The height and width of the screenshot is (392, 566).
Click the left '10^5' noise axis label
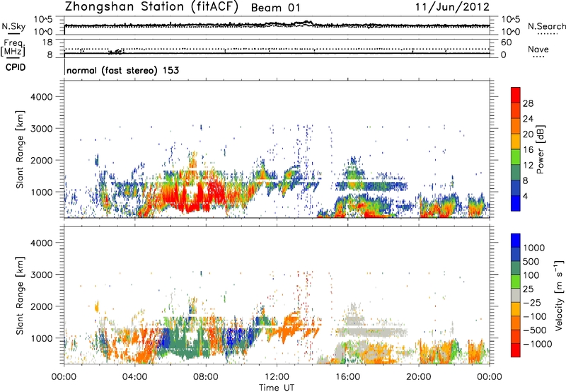tap(43, 19)
